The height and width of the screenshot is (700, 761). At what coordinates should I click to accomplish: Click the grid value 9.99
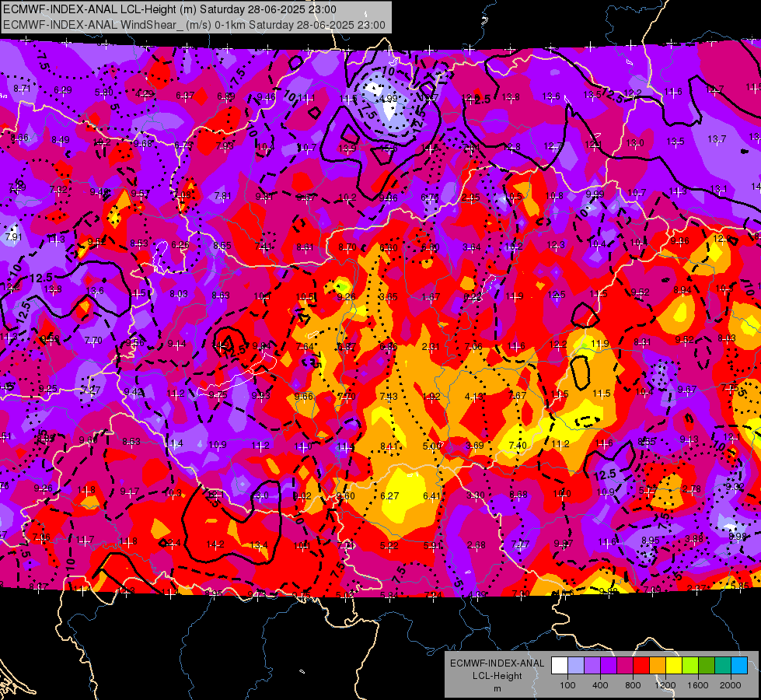[595, 194]
